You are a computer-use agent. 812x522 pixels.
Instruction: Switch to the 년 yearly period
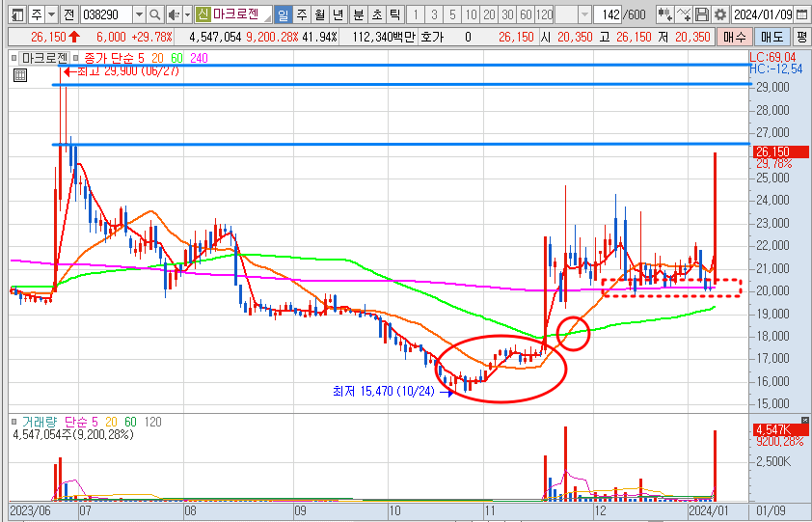tap(338, 14)
